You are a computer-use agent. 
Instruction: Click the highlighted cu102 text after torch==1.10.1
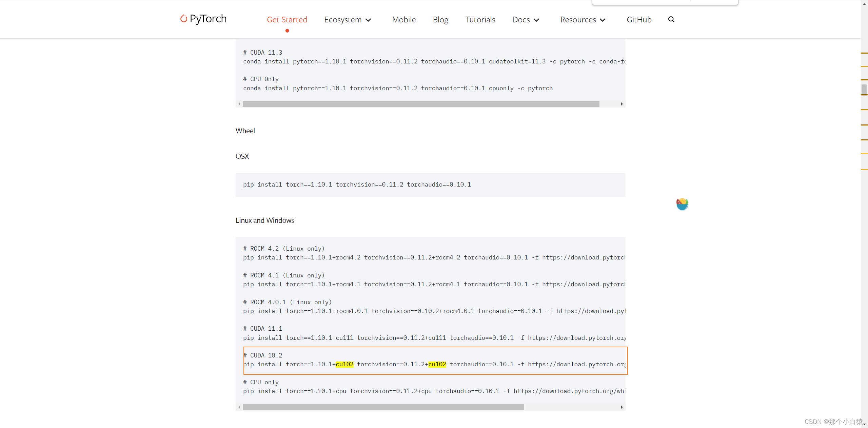coord(344,364)
